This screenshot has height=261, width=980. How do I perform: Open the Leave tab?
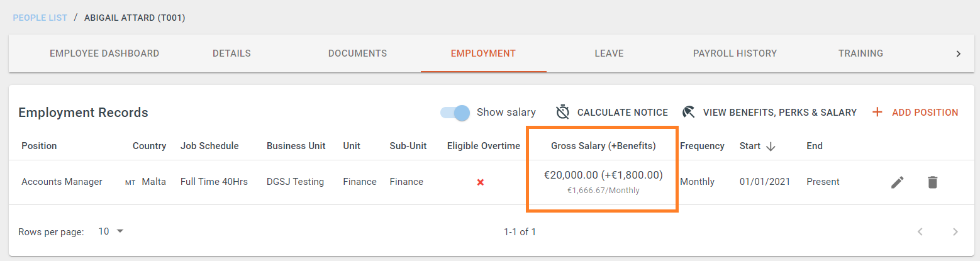pos(609,53)
